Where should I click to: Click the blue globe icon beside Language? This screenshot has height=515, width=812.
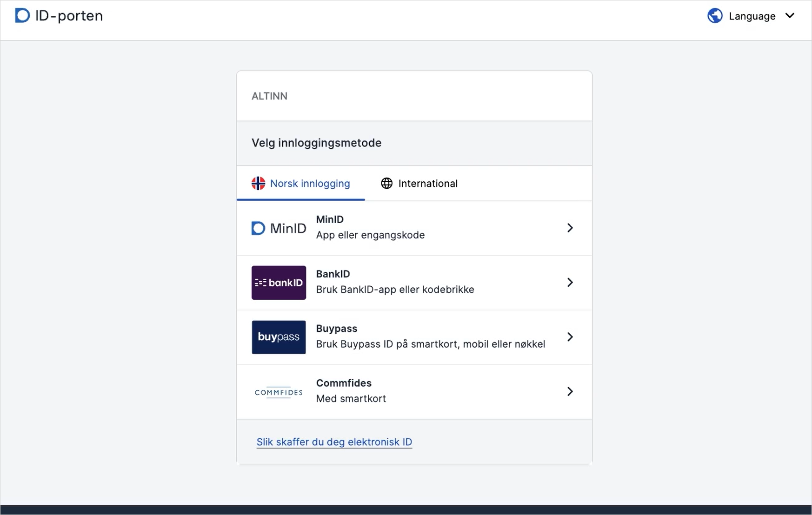715,16
